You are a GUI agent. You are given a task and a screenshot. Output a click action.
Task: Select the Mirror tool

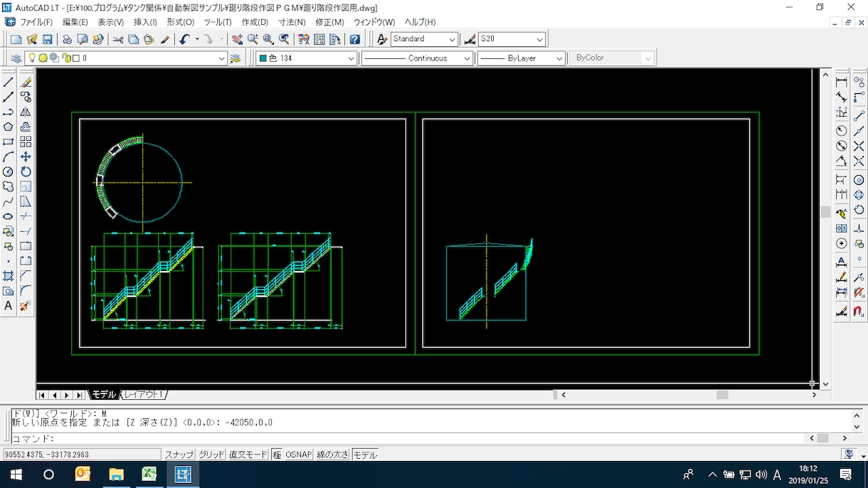coord(26,112)
